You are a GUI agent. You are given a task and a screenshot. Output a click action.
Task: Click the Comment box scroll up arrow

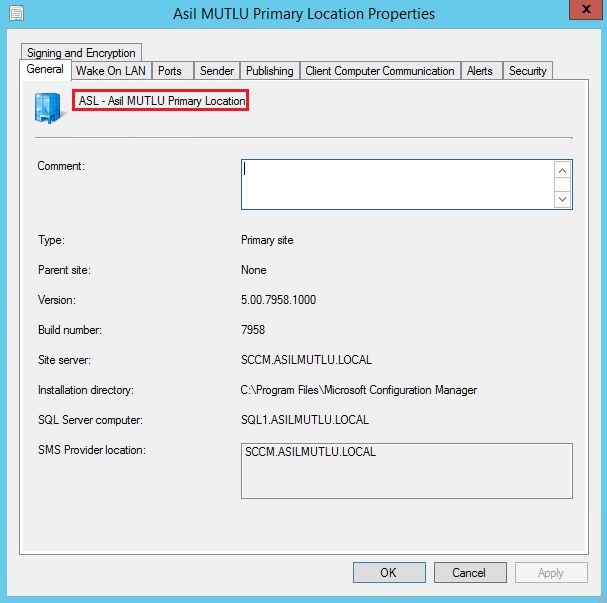(562, 170)
